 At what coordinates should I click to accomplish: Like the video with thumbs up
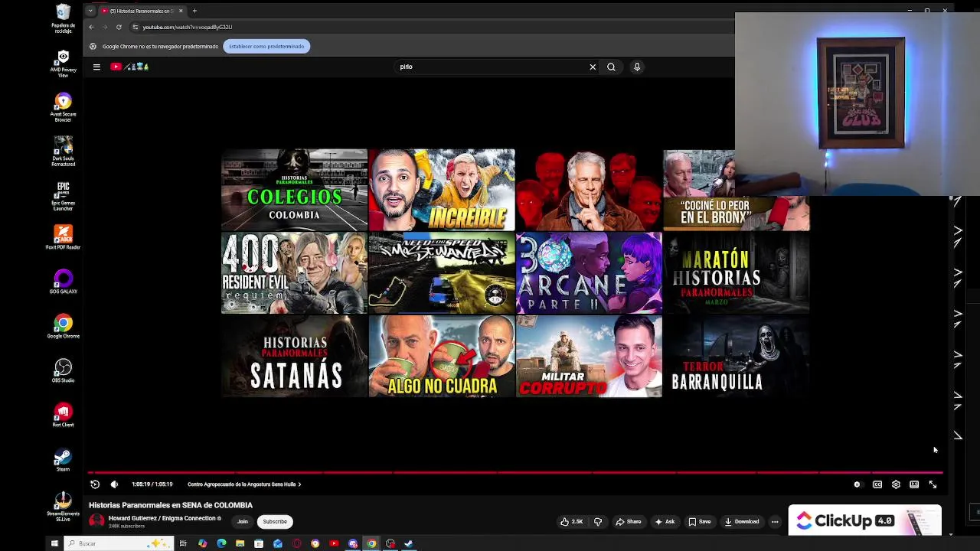[572, 522]
